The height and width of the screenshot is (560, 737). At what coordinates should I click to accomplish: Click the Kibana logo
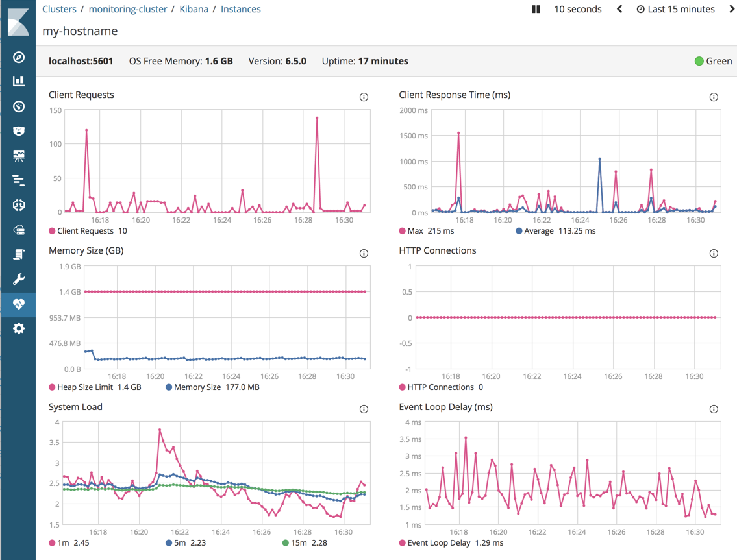click(18, 21)
